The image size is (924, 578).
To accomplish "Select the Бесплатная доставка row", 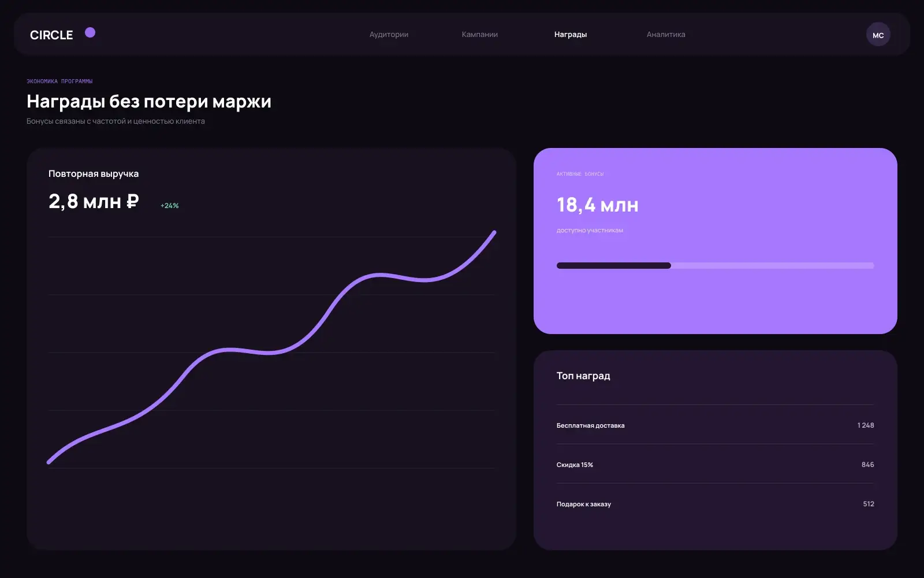I will [x=715, y=425].
